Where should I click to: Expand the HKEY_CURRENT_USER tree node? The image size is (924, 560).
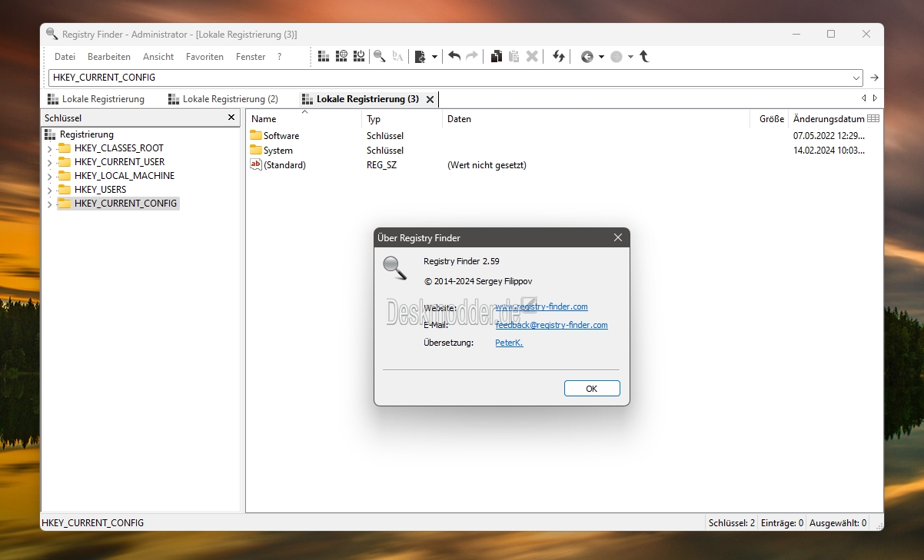click(50, 162)
